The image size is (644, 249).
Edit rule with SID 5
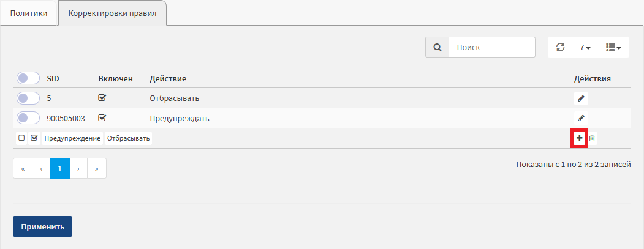[581, 98]
